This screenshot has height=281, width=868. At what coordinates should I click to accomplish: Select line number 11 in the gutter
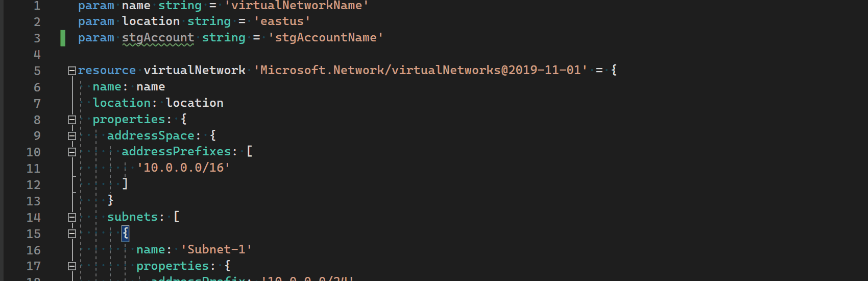[33, 168]
